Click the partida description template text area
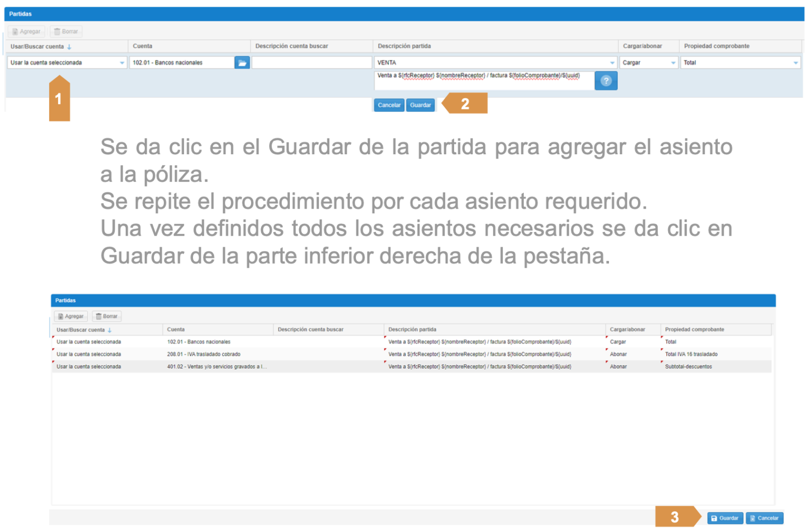Screen dimensions: 812x532 pyautogui.click(x=483, y=81)
